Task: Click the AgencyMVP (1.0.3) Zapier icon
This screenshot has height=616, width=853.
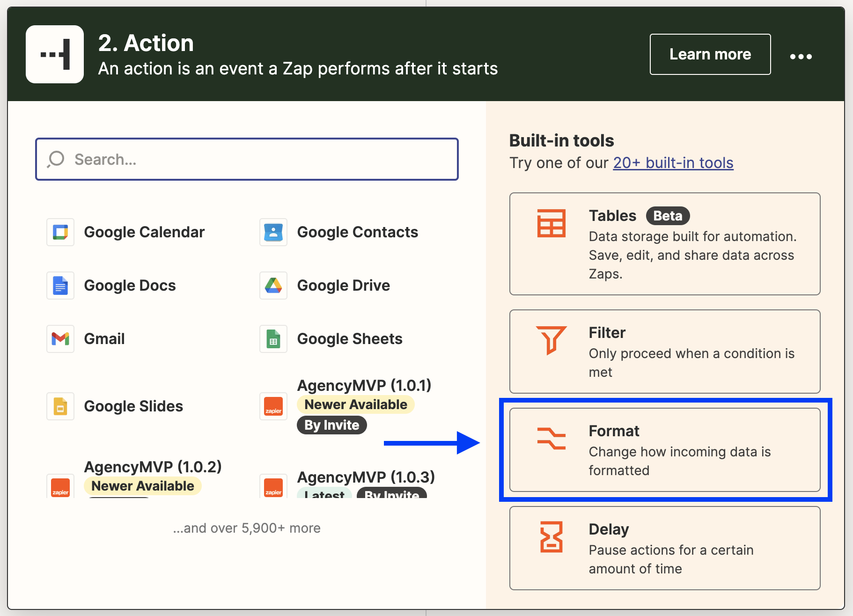Action: coord(273,486)
